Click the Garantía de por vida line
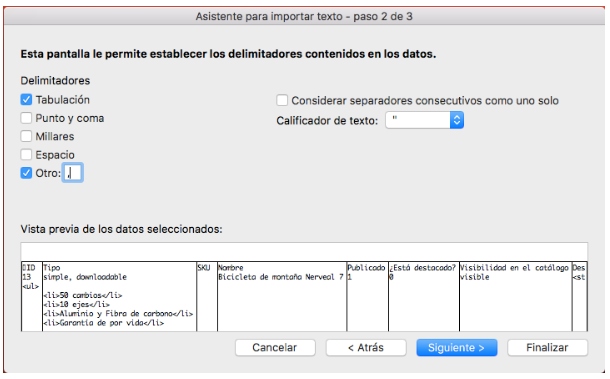Image resolution: width=610 pixels, height=379 pixels. coord(103,323)
